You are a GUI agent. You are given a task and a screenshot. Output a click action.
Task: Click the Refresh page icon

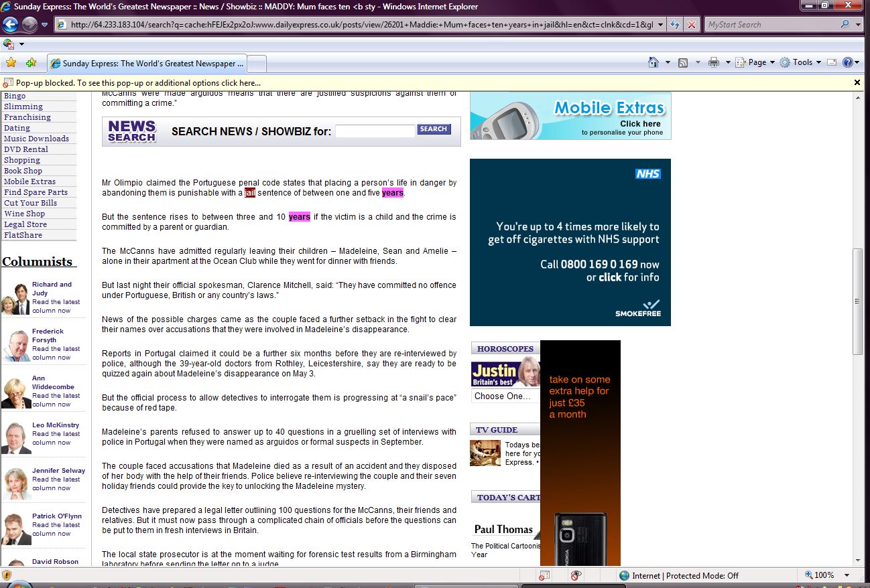point(675,25)
